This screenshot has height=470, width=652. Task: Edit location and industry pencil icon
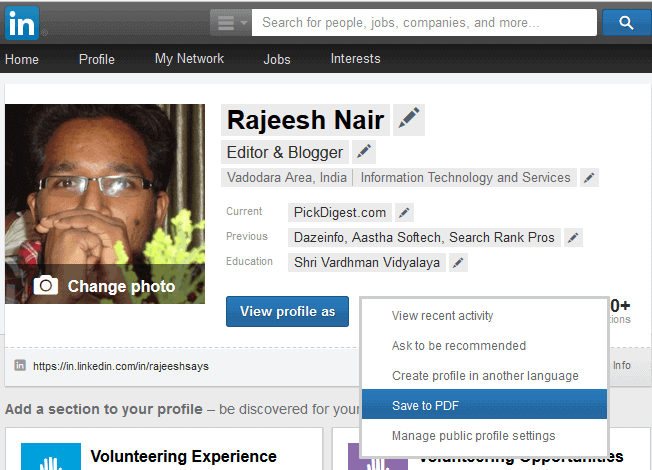coord(589,178)
